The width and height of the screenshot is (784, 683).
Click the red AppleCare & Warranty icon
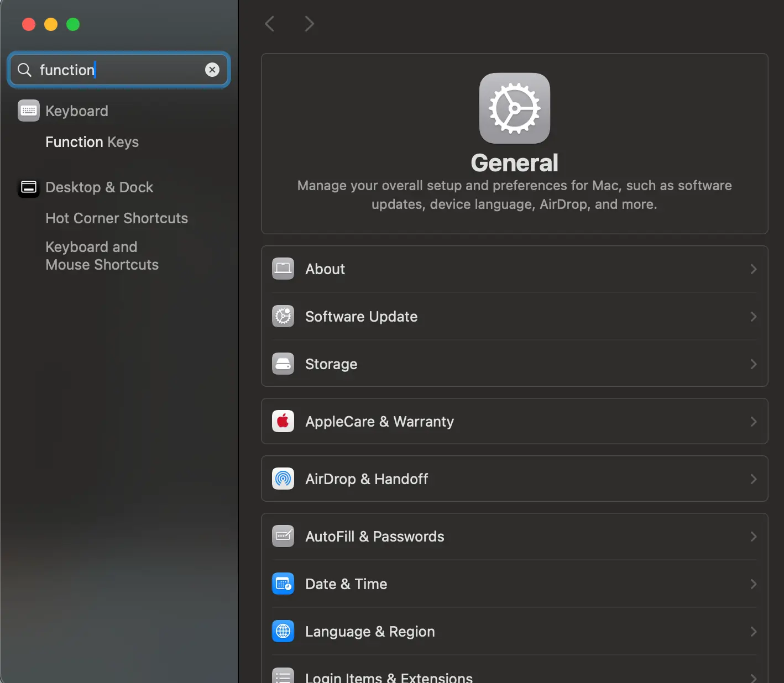[283, 422]
